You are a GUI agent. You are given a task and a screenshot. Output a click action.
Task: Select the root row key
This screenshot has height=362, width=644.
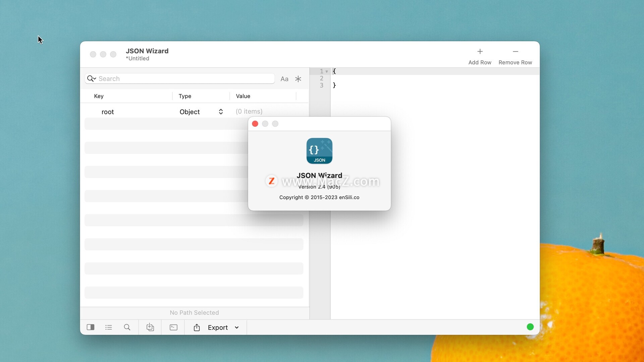click(108, 112)
